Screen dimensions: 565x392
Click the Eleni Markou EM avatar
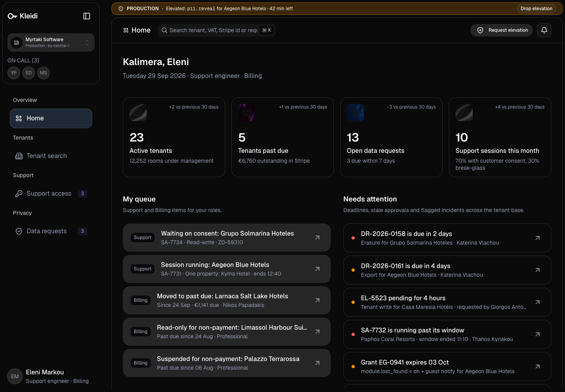click(x=15, y=376)
